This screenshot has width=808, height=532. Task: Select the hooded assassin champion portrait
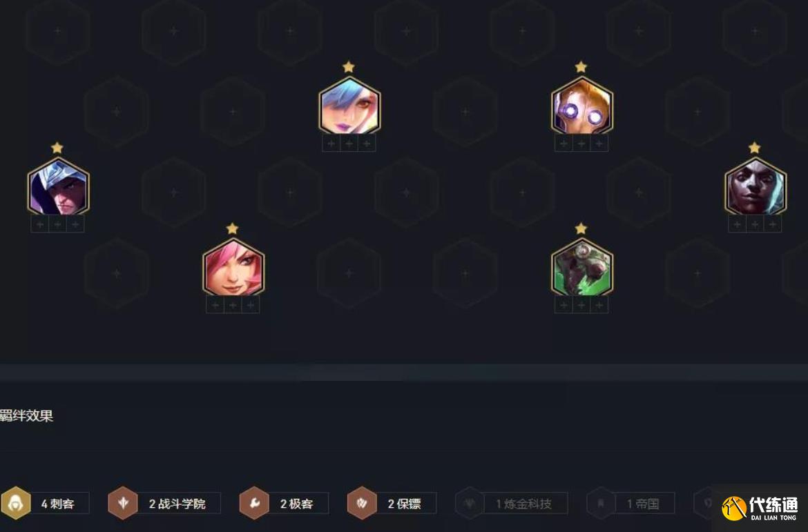tap(58, 186)
